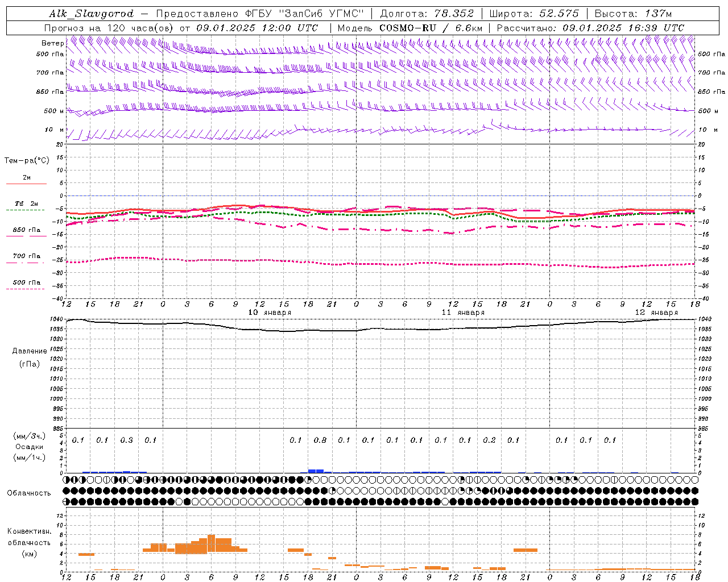Click the 'Ветер' wind panel label
Viewport: 728px width, 582px height.
pyautogui.click(x=52, y=43)
